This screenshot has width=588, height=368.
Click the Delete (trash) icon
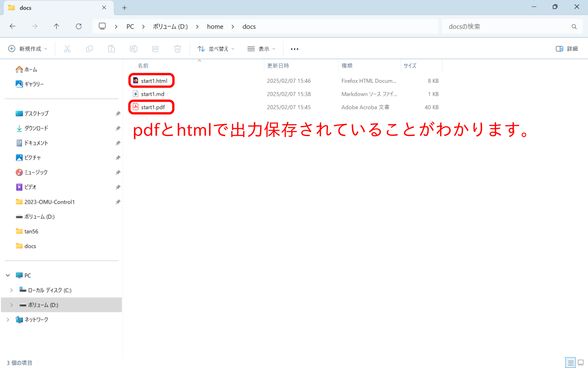[177, 48]
